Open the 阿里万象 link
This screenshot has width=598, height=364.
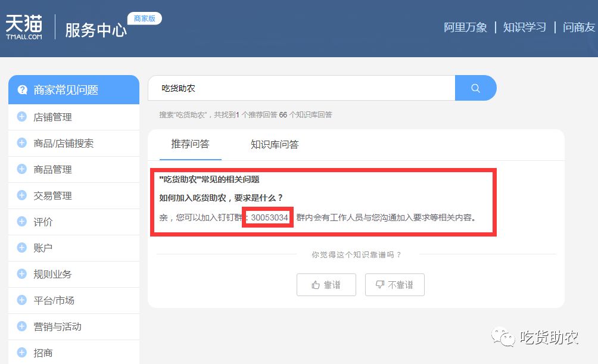coord(465,27)
